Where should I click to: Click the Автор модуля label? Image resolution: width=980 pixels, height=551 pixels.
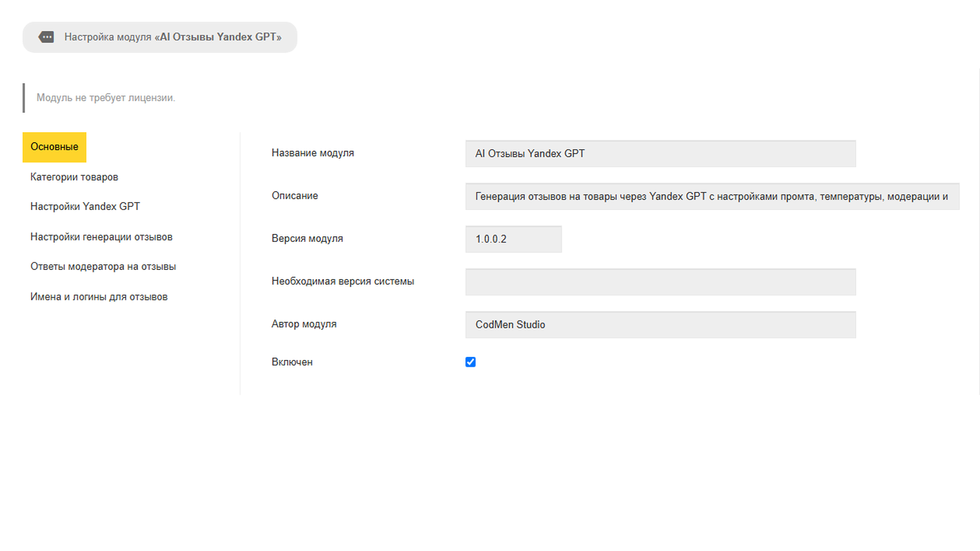coord(304,324)
